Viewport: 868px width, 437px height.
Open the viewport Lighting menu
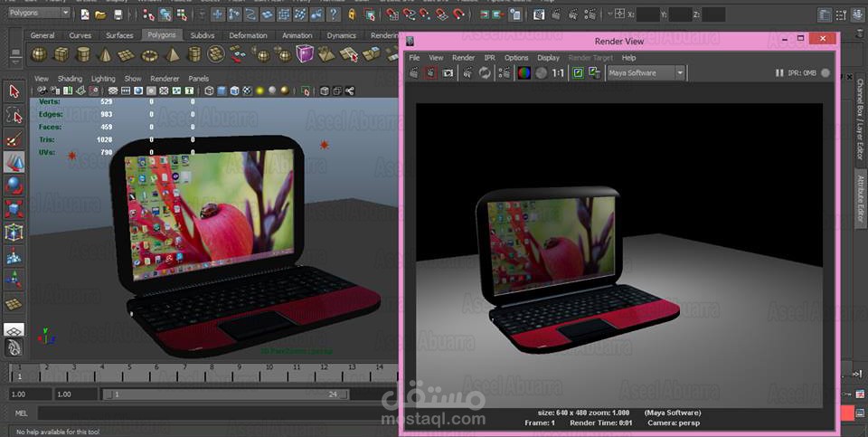(x=103, y=79)
